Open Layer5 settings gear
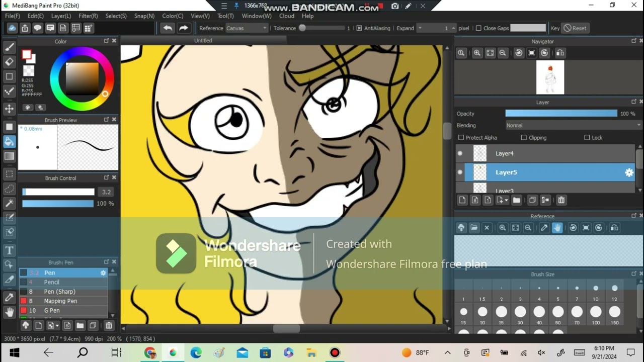Screen dimensions: 644x362 tap(629, 172)
